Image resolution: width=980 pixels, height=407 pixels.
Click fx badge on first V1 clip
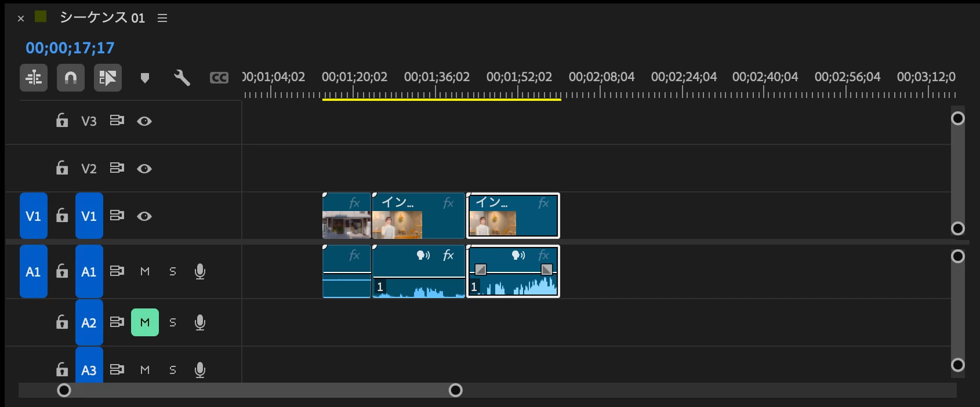click(354, 203)
